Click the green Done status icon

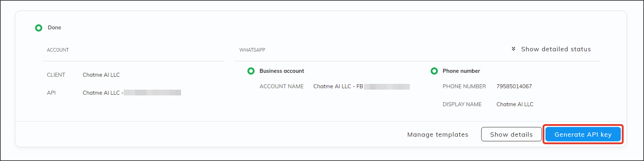[x=39, y=28]
